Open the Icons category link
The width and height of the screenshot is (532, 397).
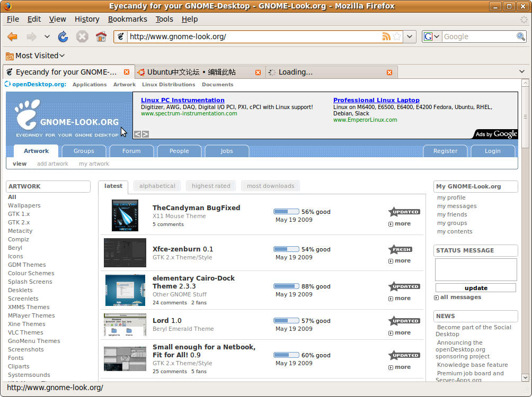15,256
